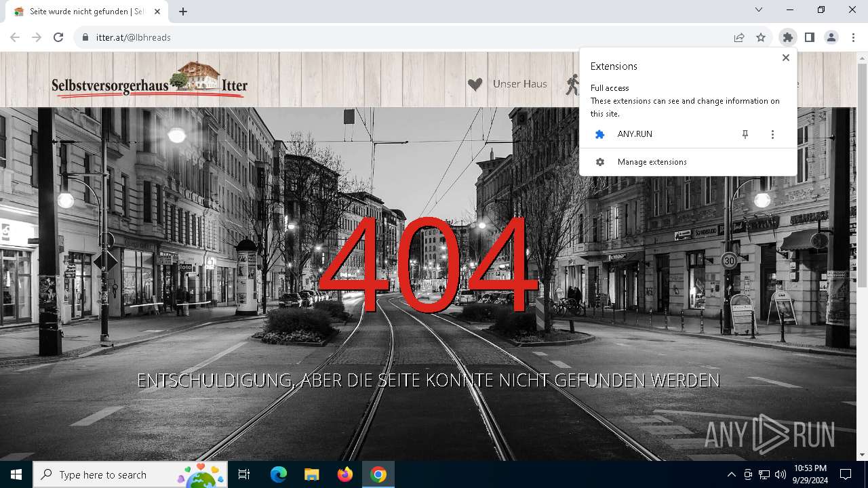Viewport: 868px width, 488px height.
Task: Open the 'Unser Haus' navigation link
Action: tap(519, 84)
